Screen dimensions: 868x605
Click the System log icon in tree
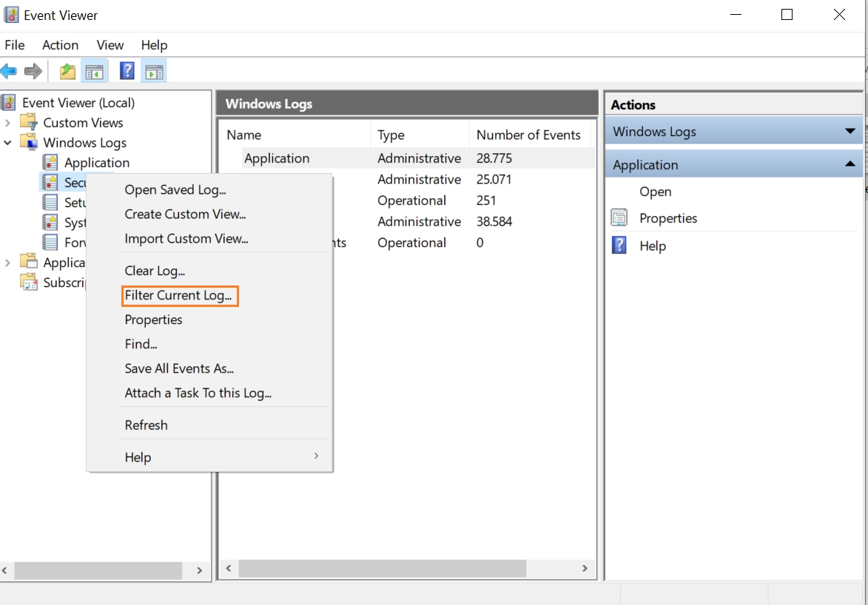tap(50, 222)
